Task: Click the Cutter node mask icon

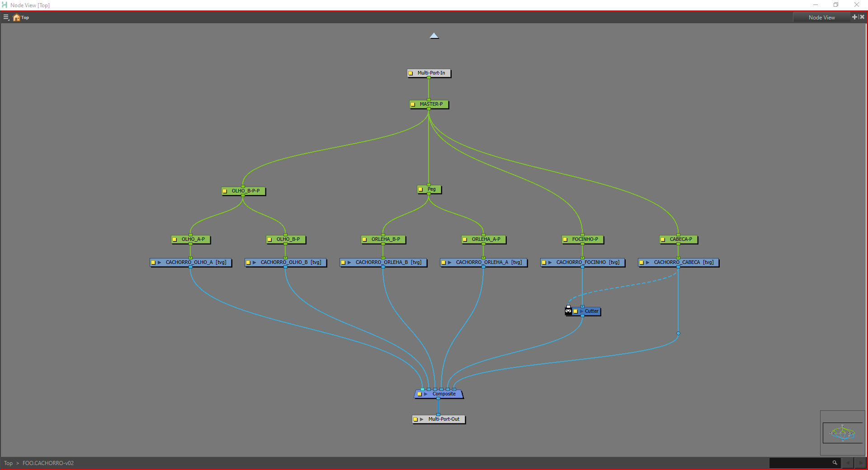Action: point(568,310)
